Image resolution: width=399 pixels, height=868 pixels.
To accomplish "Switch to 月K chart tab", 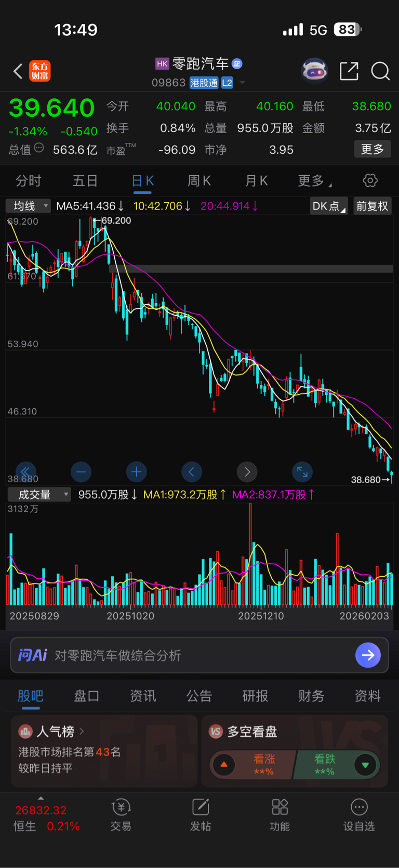I will 256,180.
